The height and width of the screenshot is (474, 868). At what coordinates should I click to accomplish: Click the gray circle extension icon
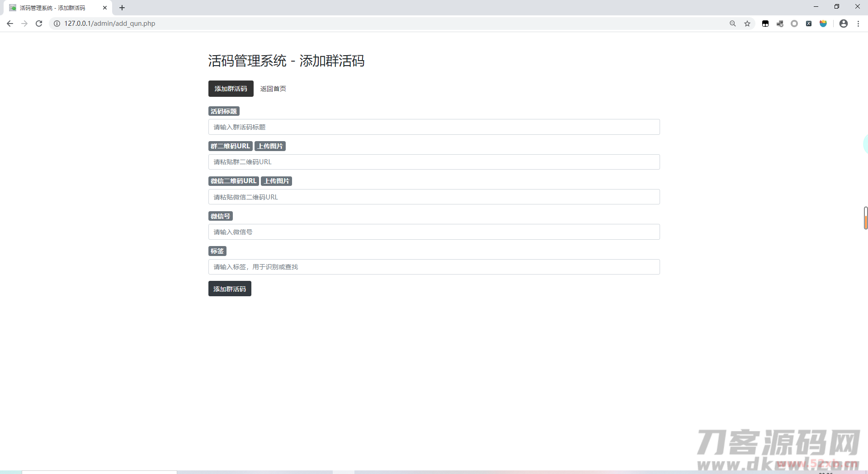point(794,23)
